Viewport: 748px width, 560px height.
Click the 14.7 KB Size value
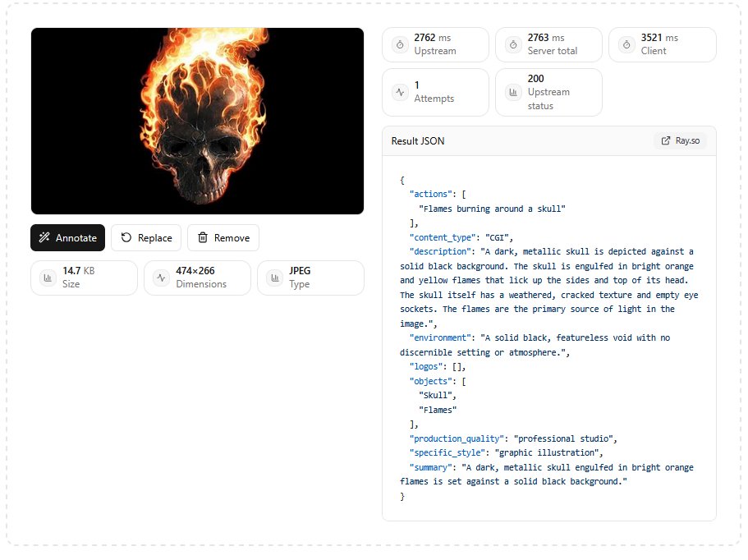tap(79, 271)
